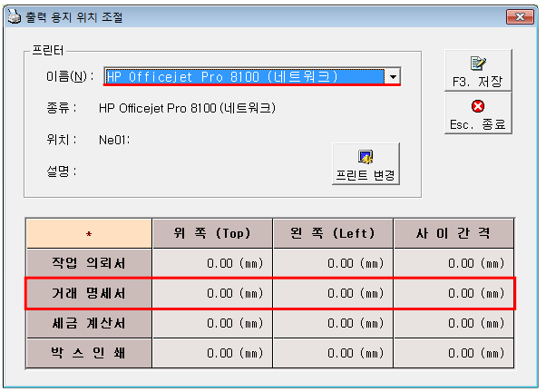
Task: Click the 거래 명세서 row header
Action: pyautogui.click(x=89, y=293)
